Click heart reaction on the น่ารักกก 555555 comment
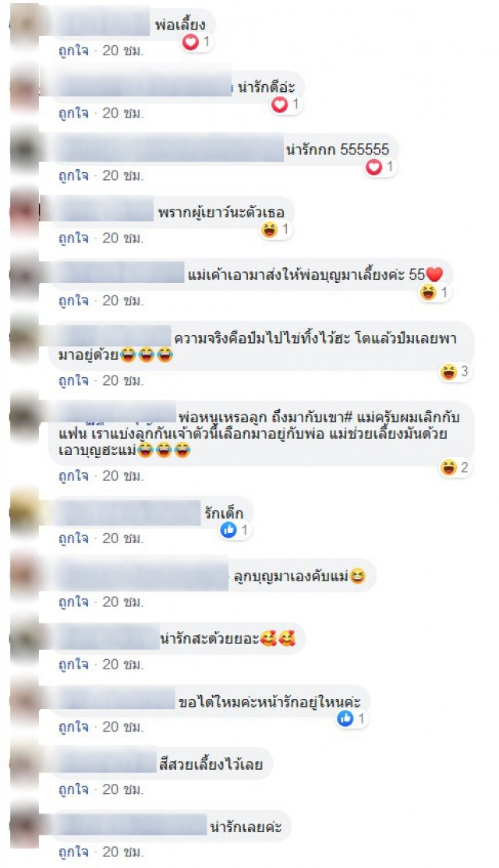Viewport: 499px width, 868px height. [374, 167]
